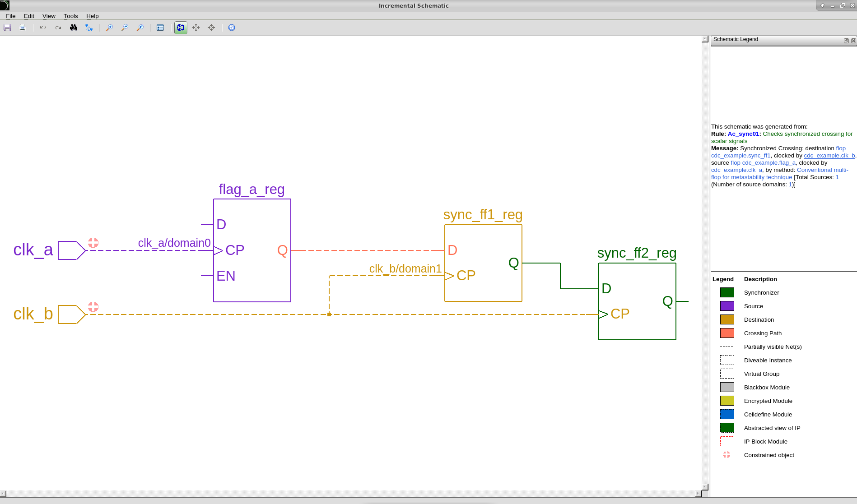The height and width of the screenshot is (504, 857).
Task: Click the expand arrows icon
Action: (x=196, y=28)
